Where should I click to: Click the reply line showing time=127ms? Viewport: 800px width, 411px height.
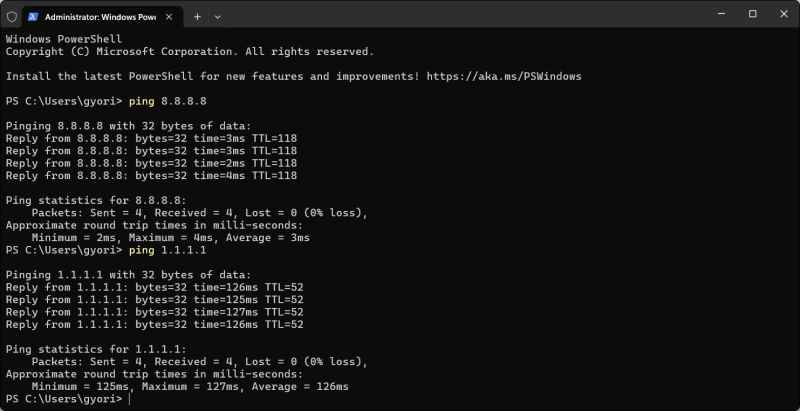click(x=155, y=312)
